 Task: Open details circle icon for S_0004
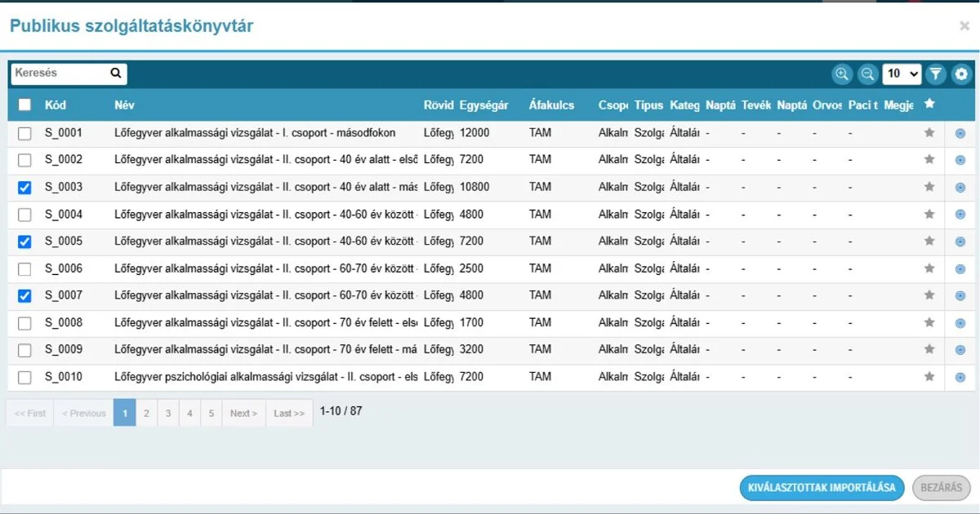tap(960, 215)
